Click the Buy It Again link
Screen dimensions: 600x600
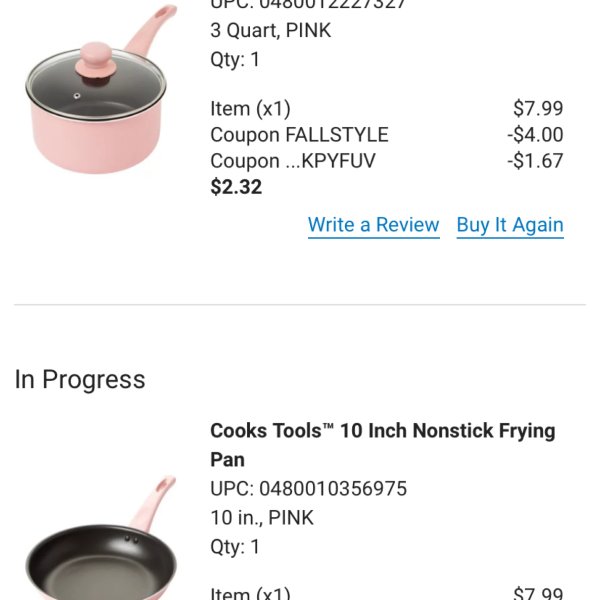510,225
